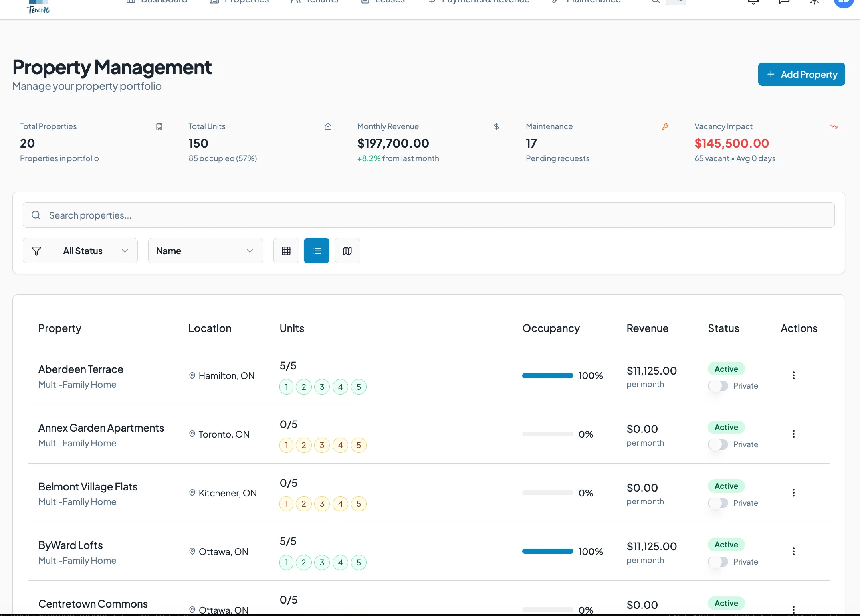
Task: Switch to list view layout
Action: [x=316, y=251]
